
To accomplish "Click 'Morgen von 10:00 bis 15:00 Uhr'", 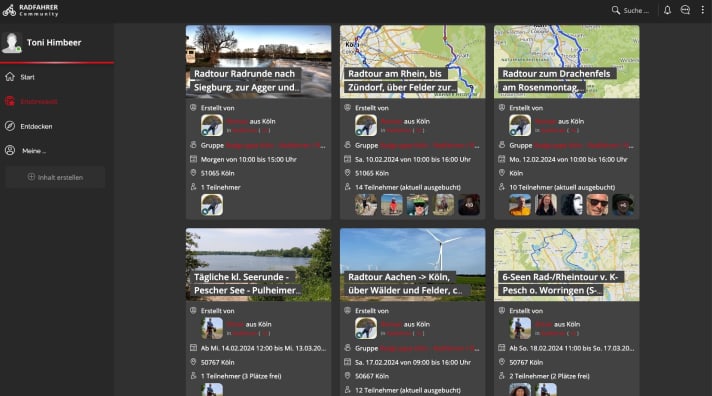I will tap(249, 159).
